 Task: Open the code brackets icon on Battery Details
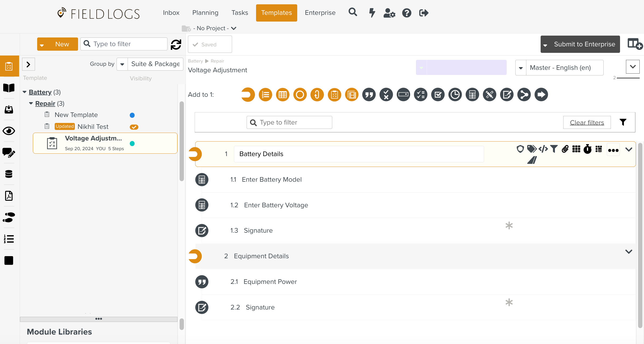pyautogui.click(x=543, y=149)
